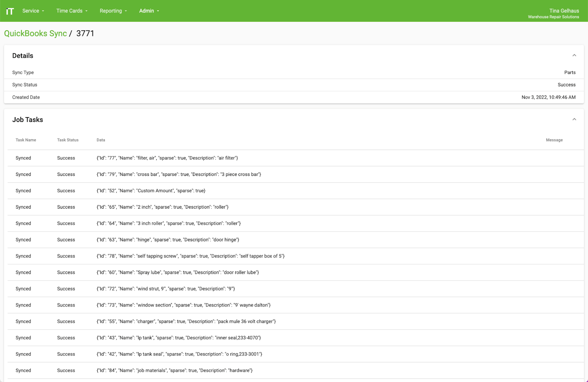The width and height of the screenshot is (588, 382).
Task: Select the "job materials" data row
Action: [296, 371]
